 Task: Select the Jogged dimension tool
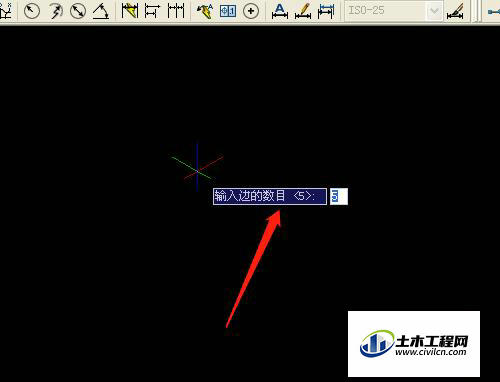55,11
